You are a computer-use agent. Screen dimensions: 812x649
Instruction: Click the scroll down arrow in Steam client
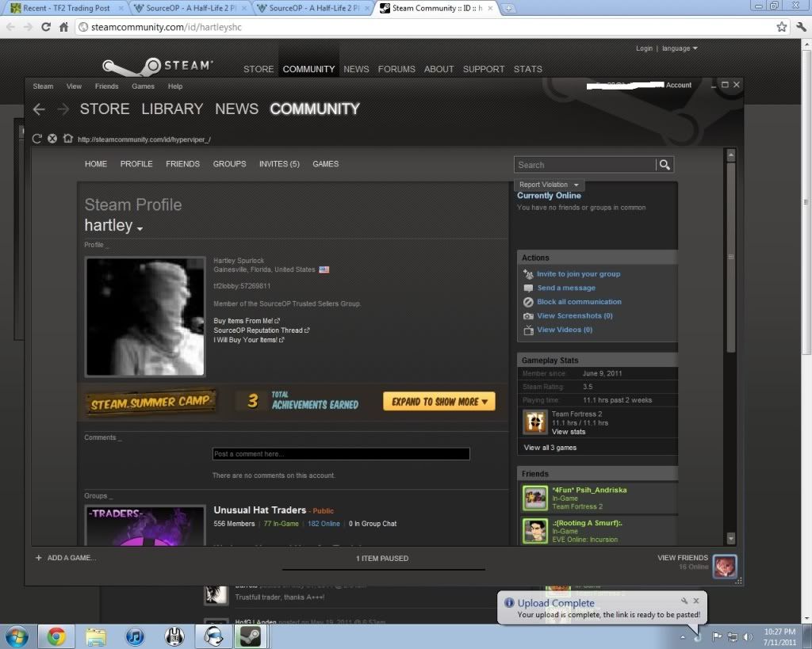[730, 538]
